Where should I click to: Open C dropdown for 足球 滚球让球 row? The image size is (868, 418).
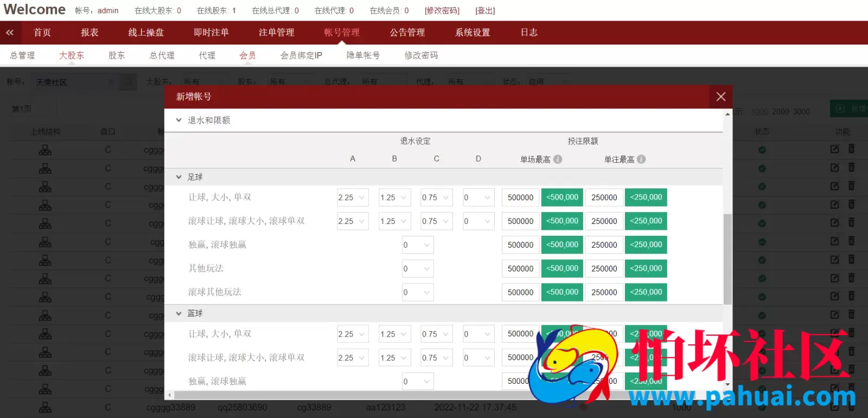(437, 221)
